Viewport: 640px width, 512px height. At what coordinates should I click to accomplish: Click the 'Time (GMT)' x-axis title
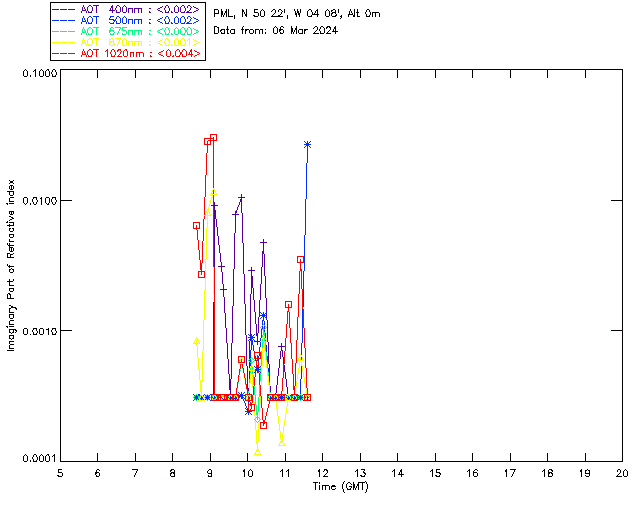point(341,486)
